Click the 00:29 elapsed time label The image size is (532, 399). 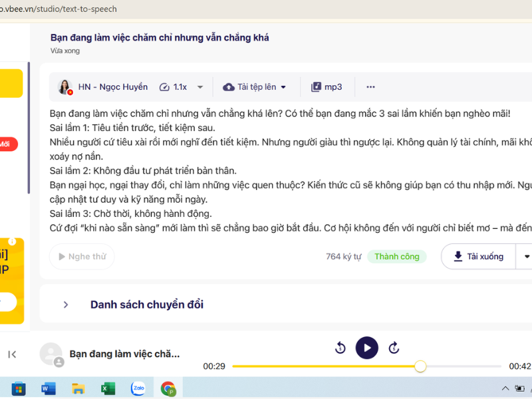(214, 366)
